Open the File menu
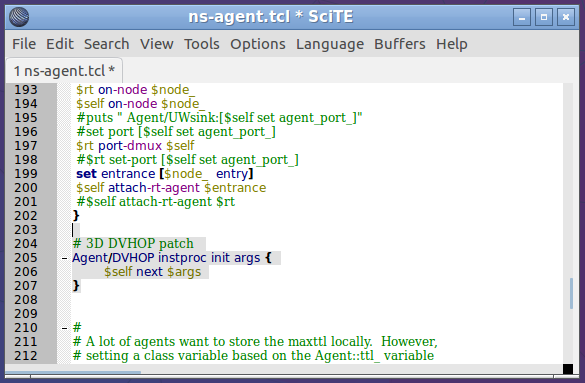Viewport: 585px width, 383px height. [24, 44]
